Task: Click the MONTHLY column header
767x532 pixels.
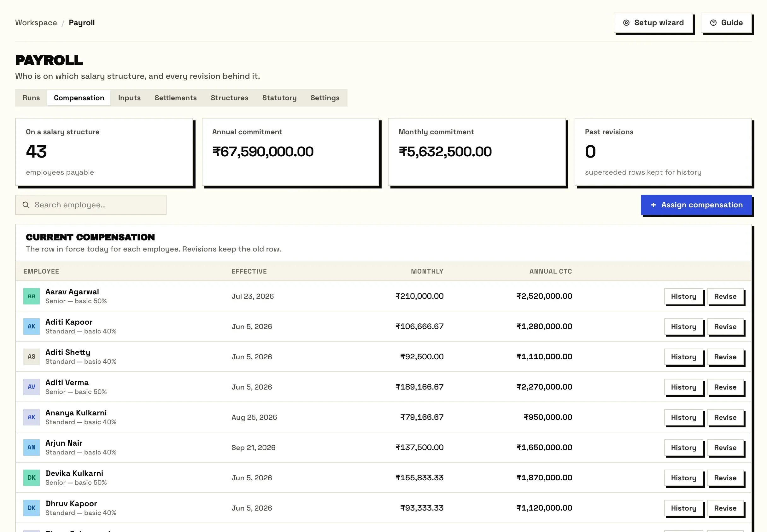Action: click(427, 271)
